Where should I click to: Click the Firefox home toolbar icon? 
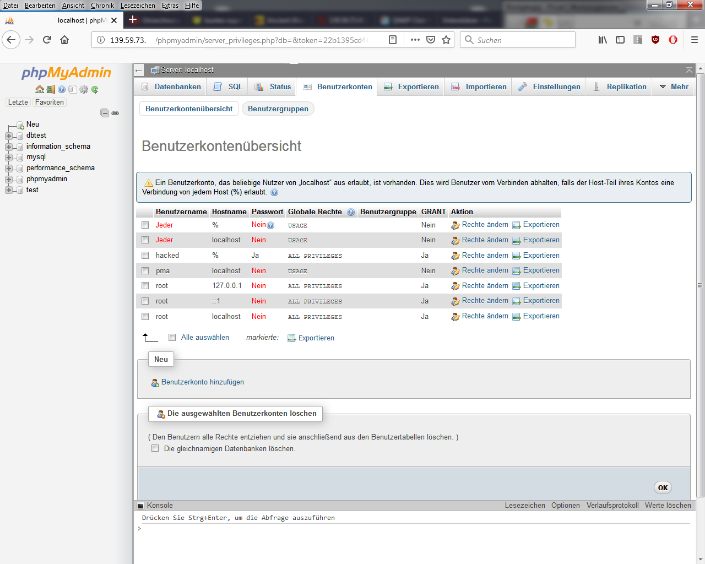pos(65,40)
